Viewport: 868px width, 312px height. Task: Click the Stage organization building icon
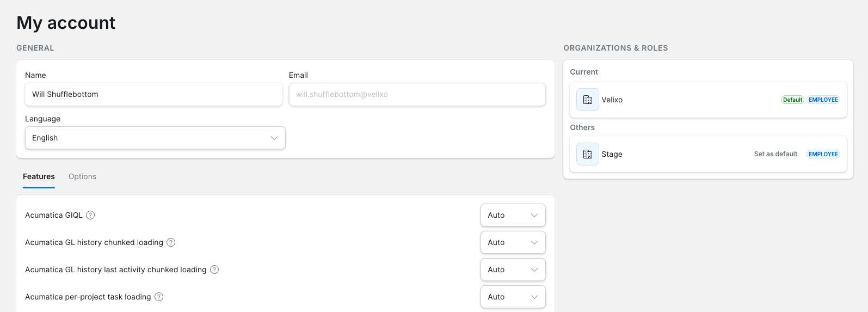588,154
